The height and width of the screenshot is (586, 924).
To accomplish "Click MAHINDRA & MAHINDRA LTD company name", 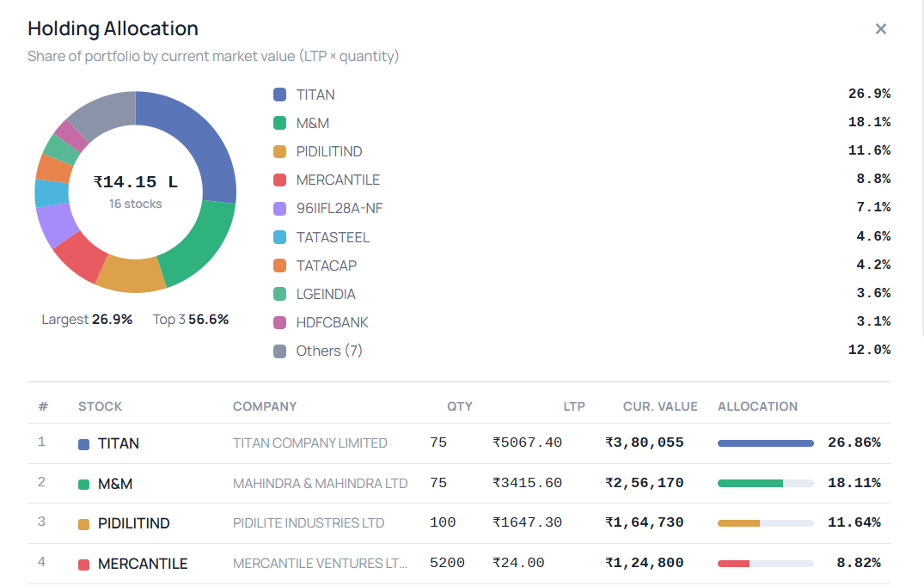I will (x=320, y=484).
